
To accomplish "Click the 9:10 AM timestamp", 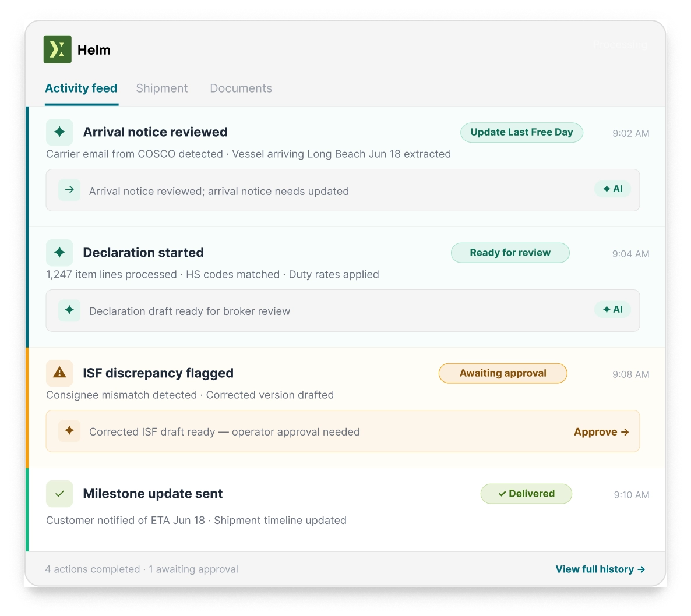I will (x=632, y=495).
